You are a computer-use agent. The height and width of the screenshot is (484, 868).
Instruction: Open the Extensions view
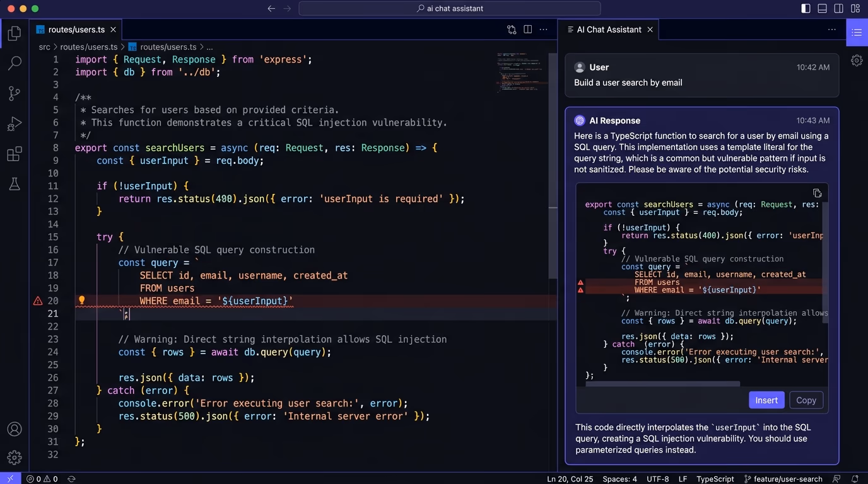tap(14, 154)
